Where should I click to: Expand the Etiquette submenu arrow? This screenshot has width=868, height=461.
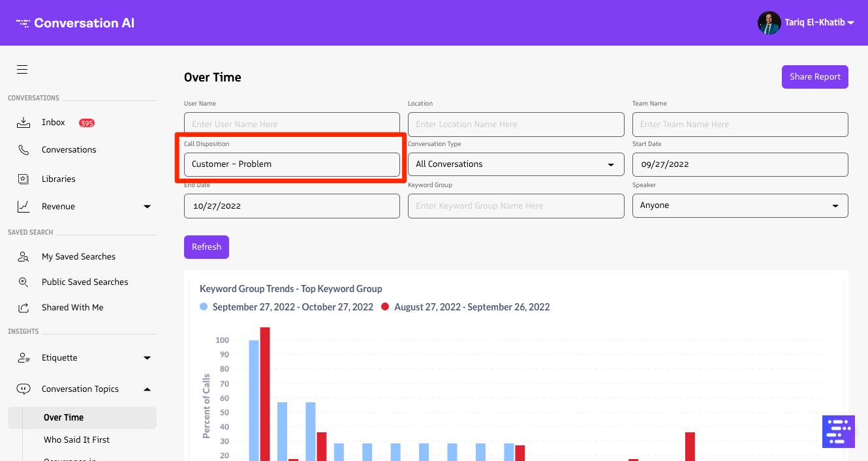tap(147, 358)
